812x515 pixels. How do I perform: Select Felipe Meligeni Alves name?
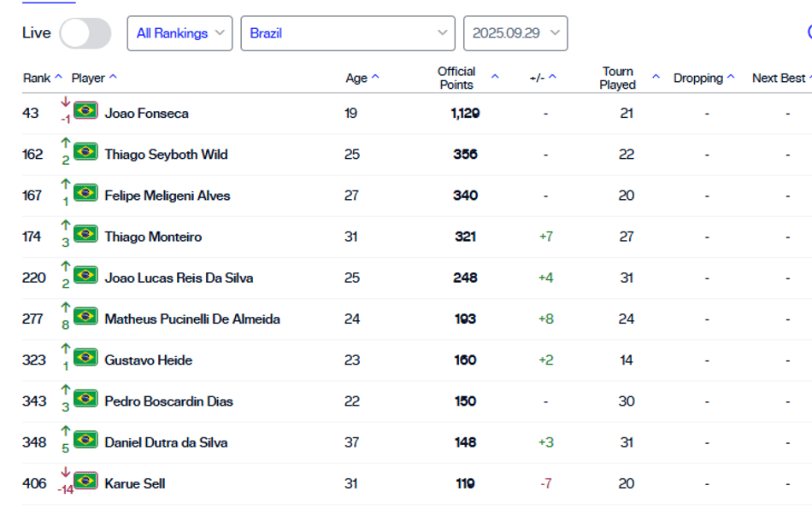pyautogui.click(x=168, y=196)
